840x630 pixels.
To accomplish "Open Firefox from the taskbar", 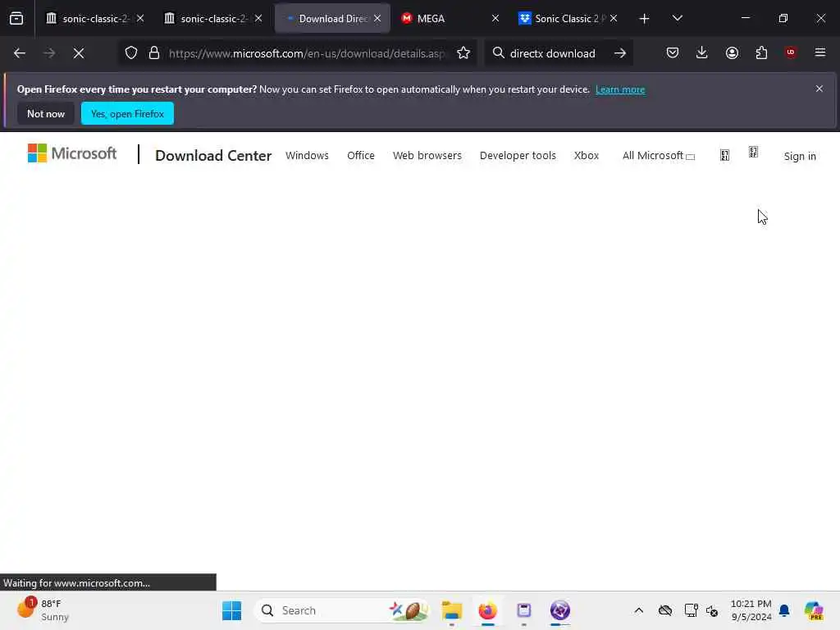I will 487,610.
